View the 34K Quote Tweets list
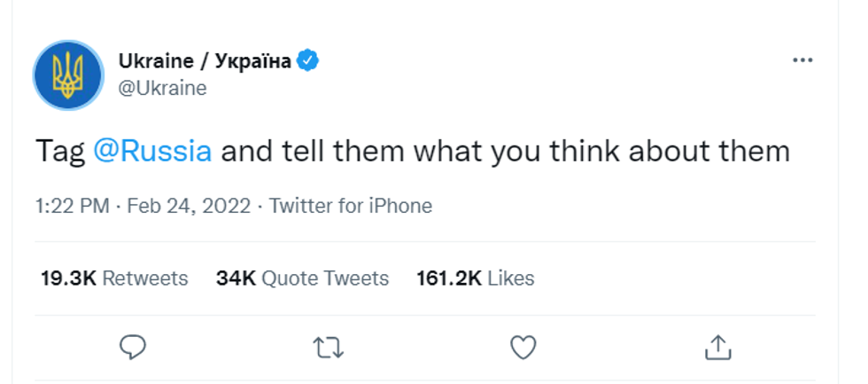868x384 pixels. coord(302,278)
